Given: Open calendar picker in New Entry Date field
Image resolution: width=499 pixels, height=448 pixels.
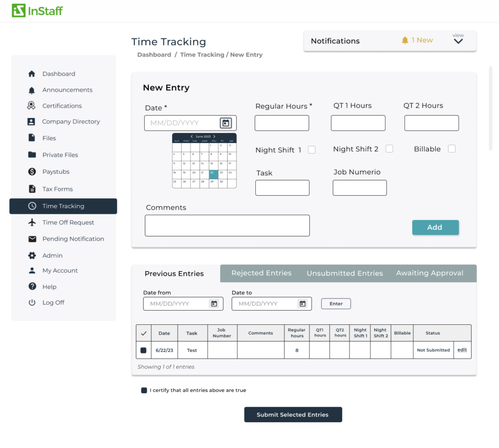Looking at the screenshot, I should coord(225,123).
